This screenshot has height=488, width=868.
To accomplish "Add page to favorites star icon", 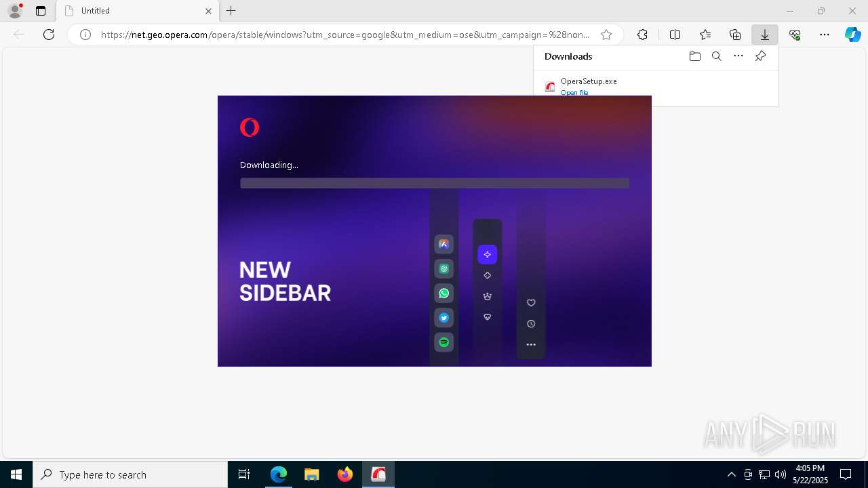I will tap(606, 35).
